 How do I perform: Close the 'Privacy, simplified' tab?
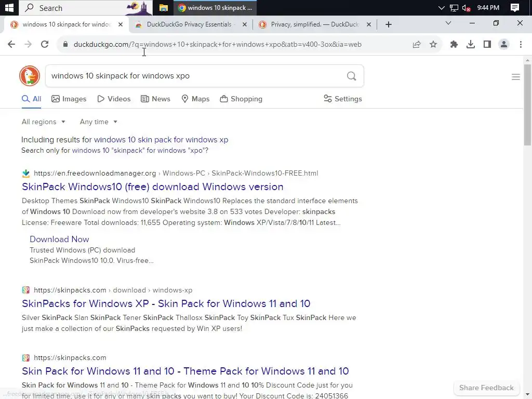coord(369,24)
